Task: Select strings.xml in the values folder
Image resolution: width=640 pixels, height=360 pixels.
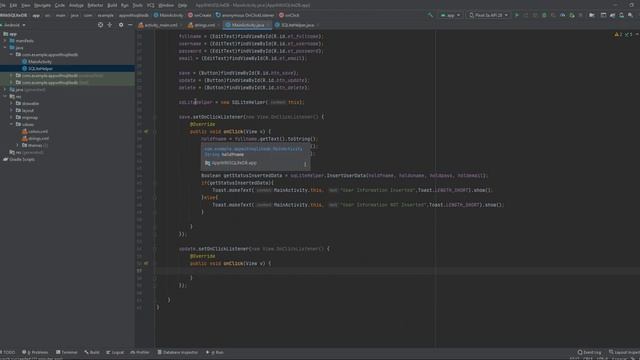Action: tap(38, 138)
